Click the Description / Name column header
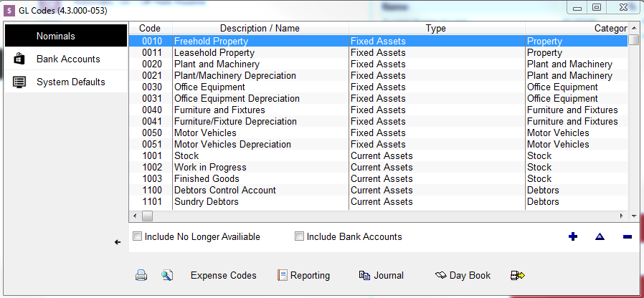Viewport: 644px width, 298px height. pos(260,29)
